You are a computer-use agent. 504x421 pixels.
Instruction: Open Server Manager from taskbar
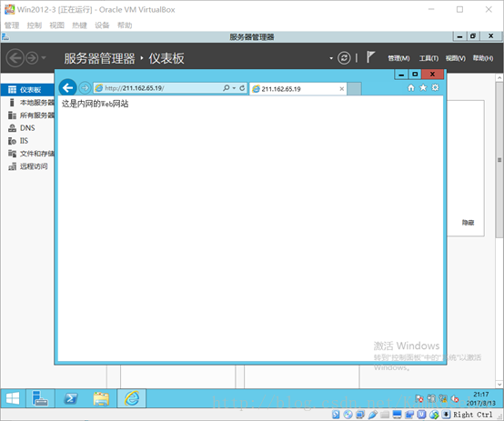pyautogui.click(x=40, y=398)
